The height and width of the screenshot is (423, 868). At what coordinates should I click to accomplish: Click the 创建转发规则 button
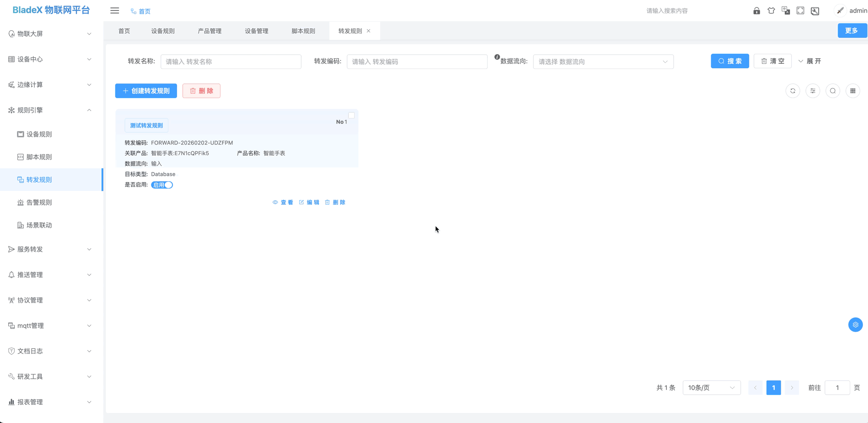click(146, 91)
